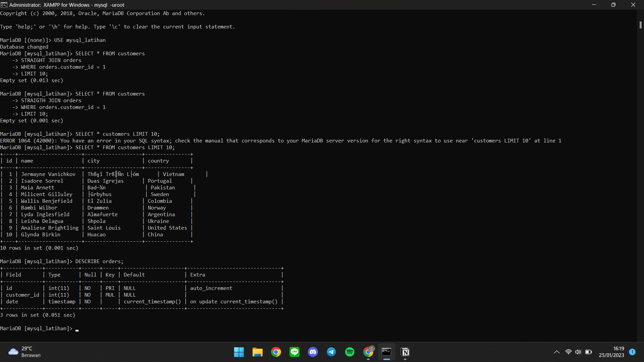644x362 pixels.
Task: Open the weather widget showing 29°C Berawan
Action: [24, 352]
